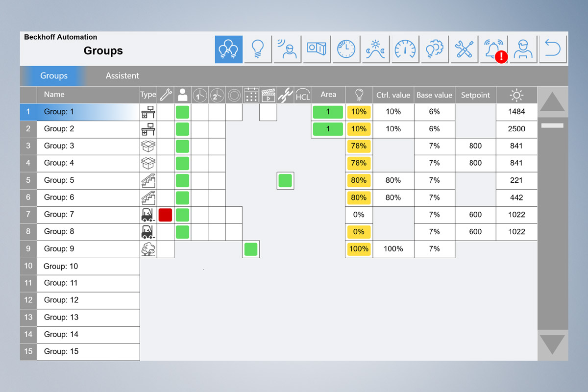Toggle the green calendar indicator for Group 9

[x=251, y=249]
